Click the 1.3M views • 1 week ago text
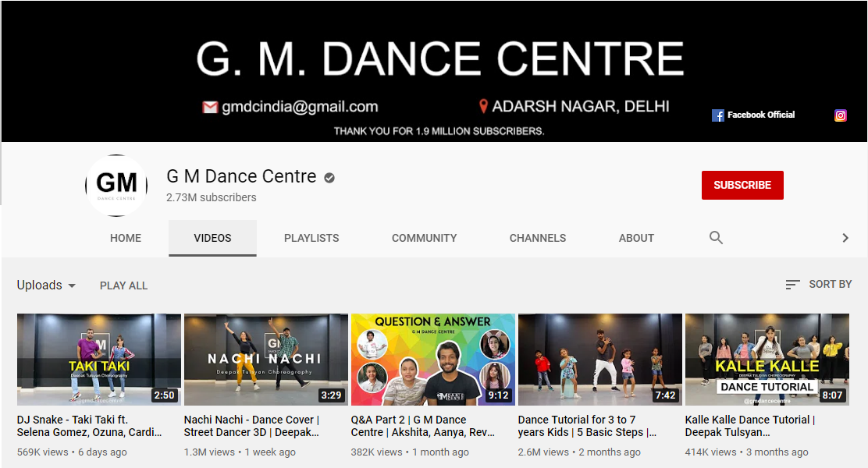Viewport: 868px width, 468px height. 240,452
